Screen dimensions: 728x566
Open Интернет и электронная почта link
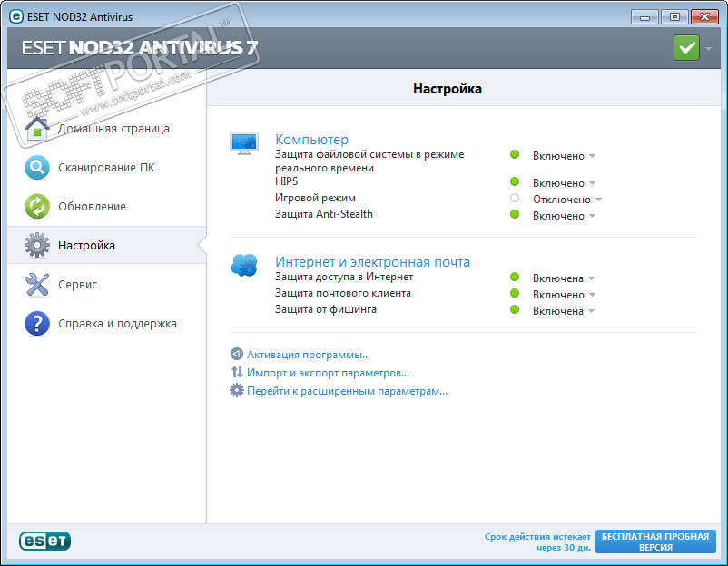pyautogui.click(x=372, y=261)
